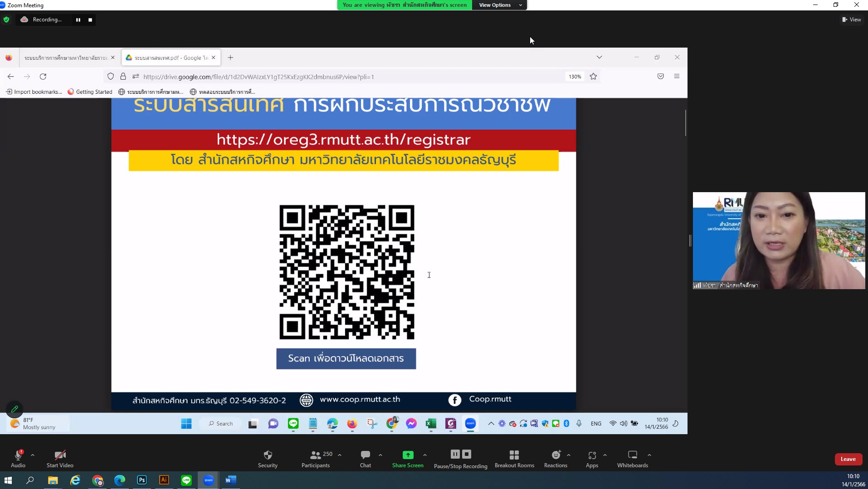
Task: Expand Chat options caret
Action: click(x=380, y=455)
